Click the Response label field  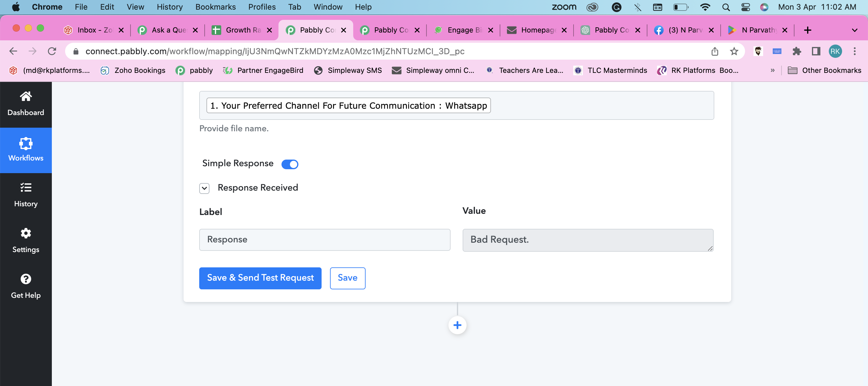pyautogui.click(x=325, y=240)
